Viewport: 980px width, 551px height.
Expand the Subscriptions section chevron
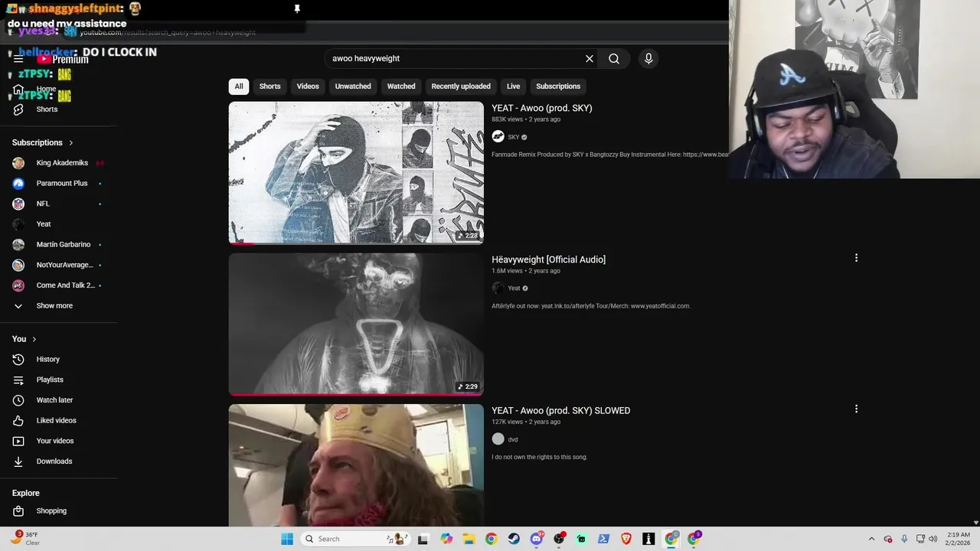coord(71,142)
